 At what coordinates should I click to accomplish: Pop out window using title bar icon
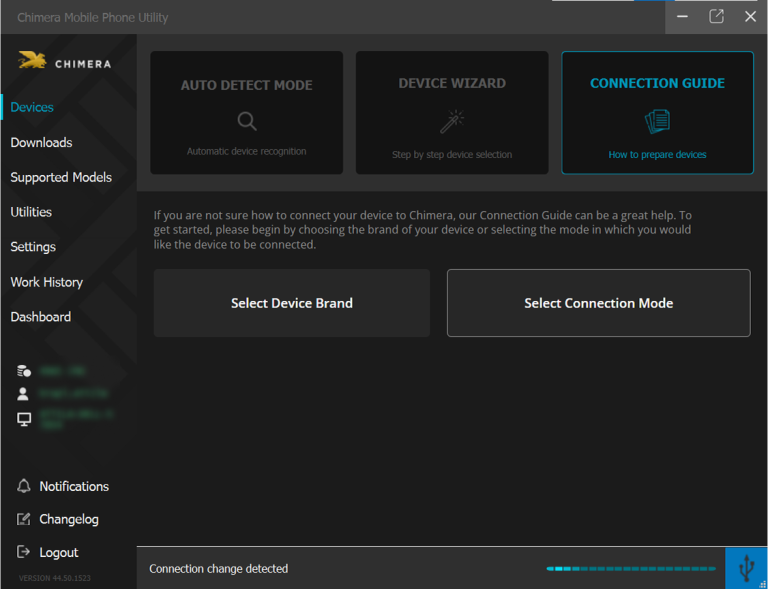pos(716,16)
